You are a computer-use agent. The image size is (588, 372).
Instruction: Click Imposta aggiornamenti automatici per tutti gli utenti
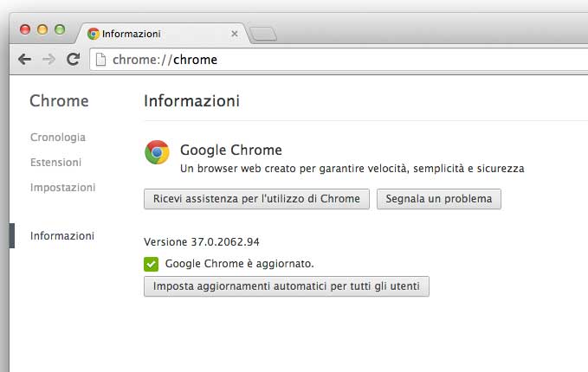click(286, 286)
